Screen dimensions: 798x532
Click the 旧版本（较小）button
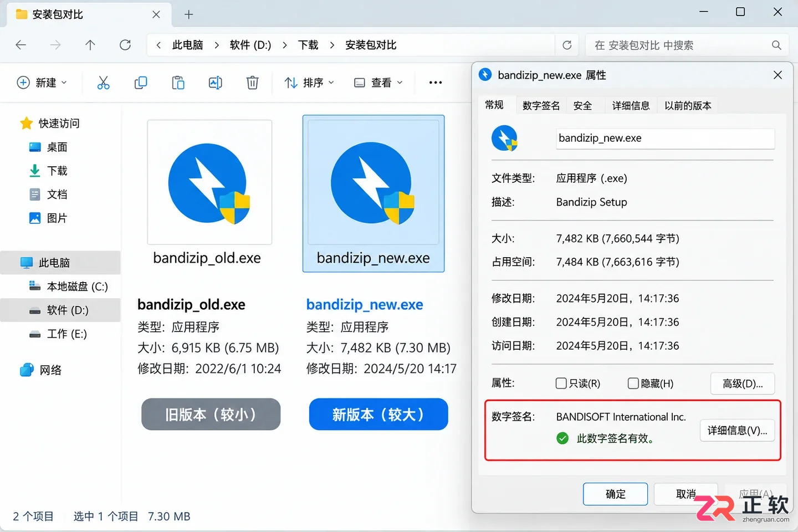[211, 414]
